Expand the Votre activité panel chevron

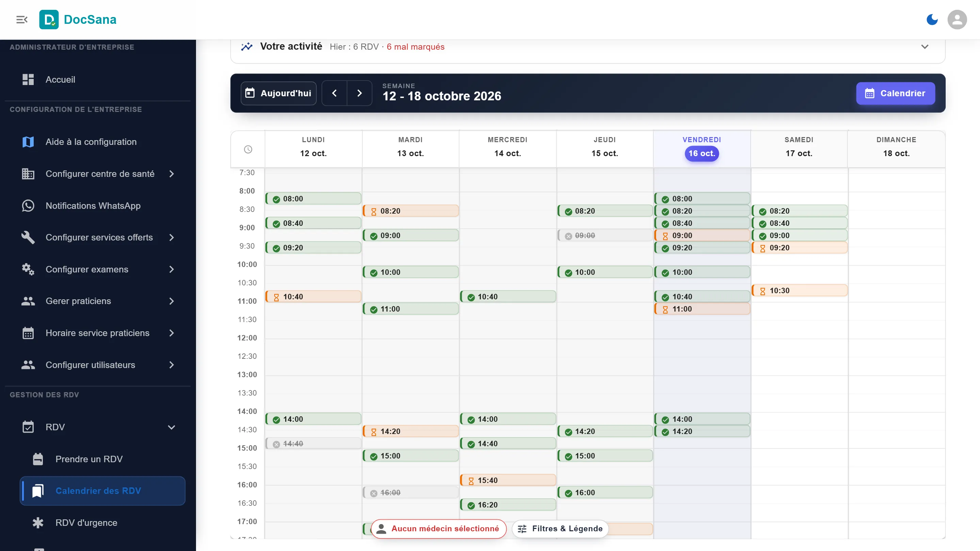click(925, 47)
